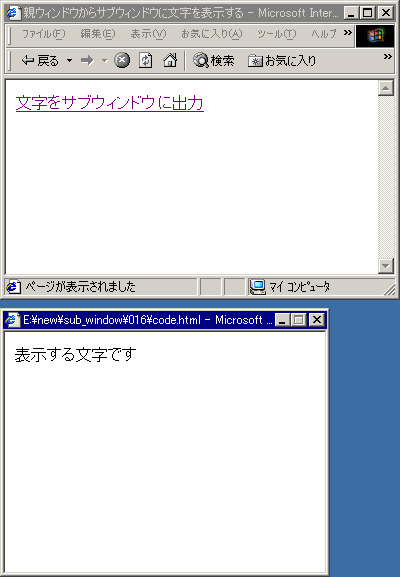
Task: Click the 戻る back arrow button
Action: click(40, 60)
